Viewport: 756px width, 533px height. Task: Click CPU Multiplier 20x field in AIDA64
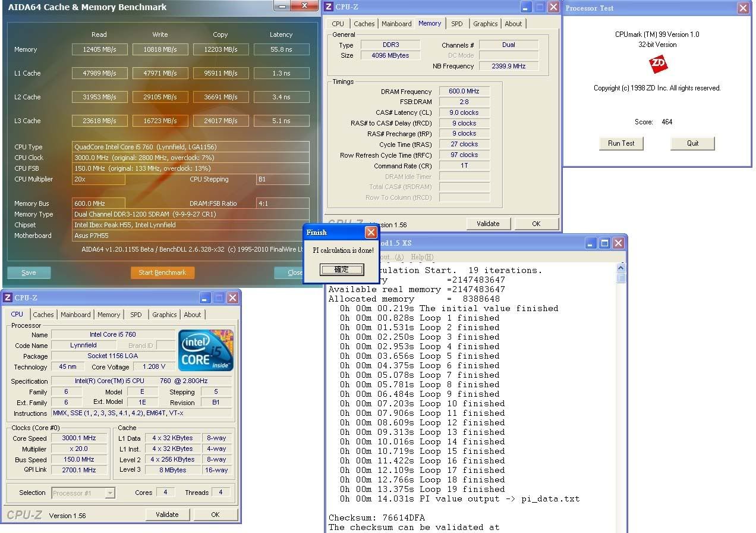[x=99, y=179]
